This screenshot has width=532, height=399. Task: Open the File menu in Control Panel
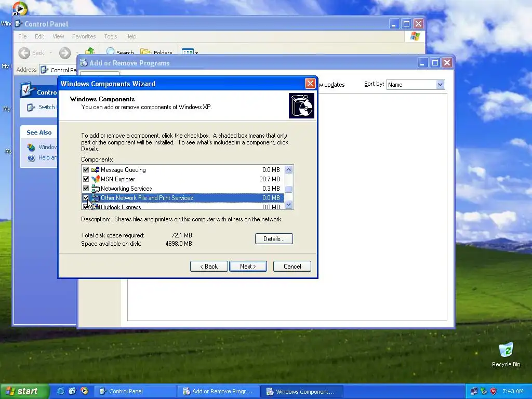click(x=22, y=36)
